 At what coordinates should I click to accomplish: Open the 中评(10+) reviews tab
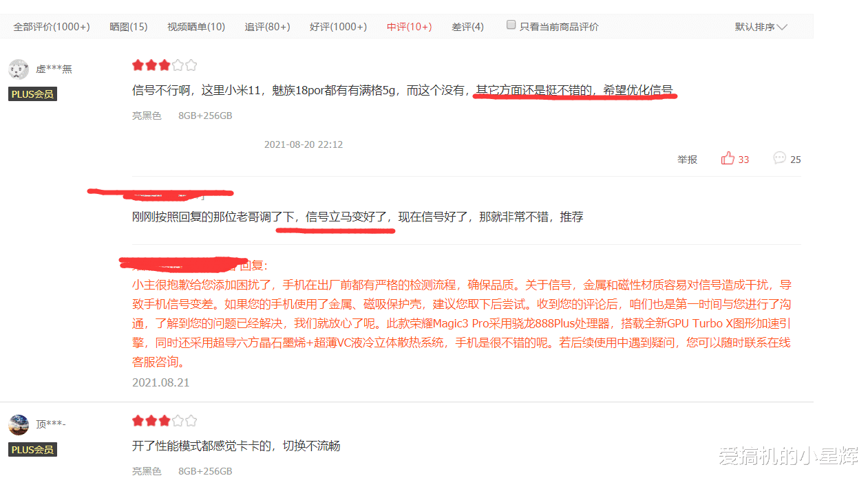[x=409, y=25]
